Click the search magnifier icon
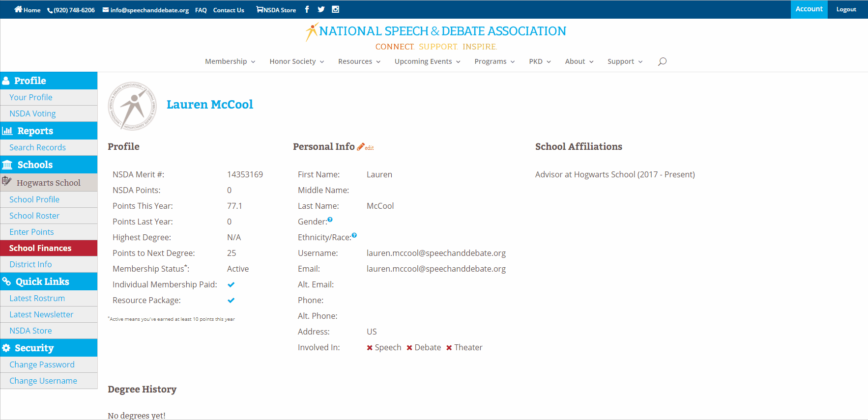Screen dimensions: 868x420 [x=662, y=61]
